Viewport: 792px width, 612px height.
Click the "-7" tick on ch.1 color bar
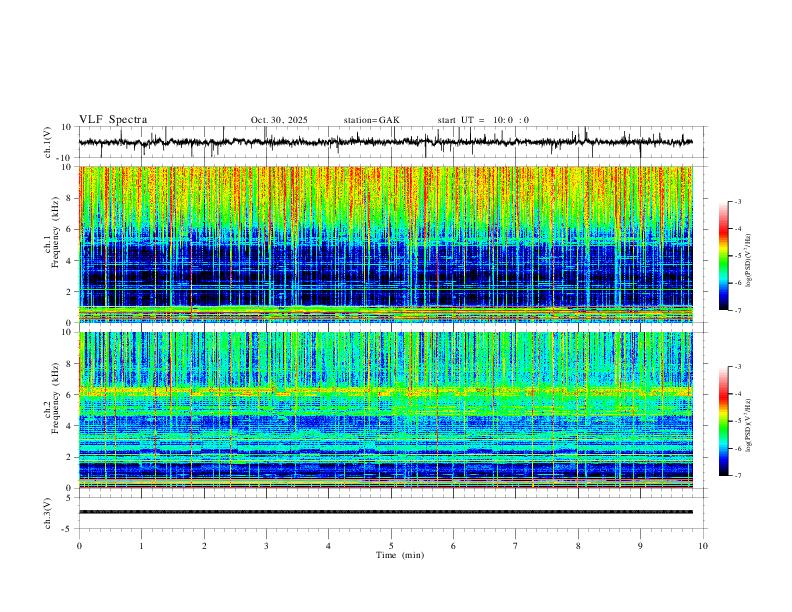click(x=737, y=311)
